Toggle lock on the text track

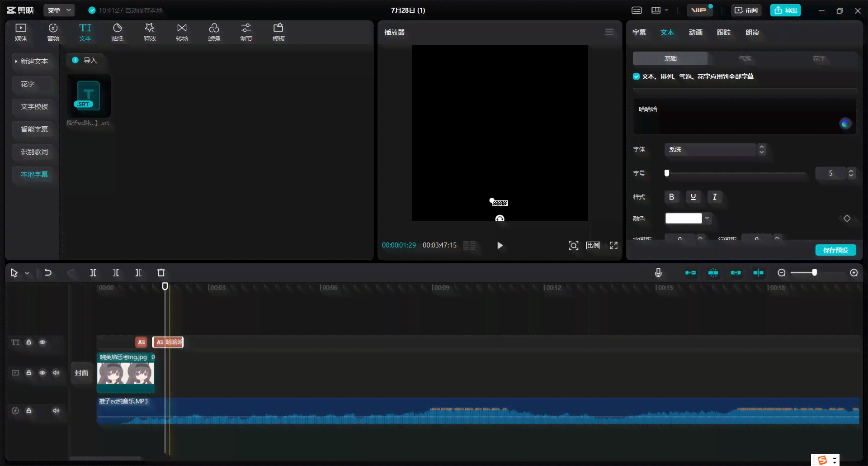(x=28, y=342)
